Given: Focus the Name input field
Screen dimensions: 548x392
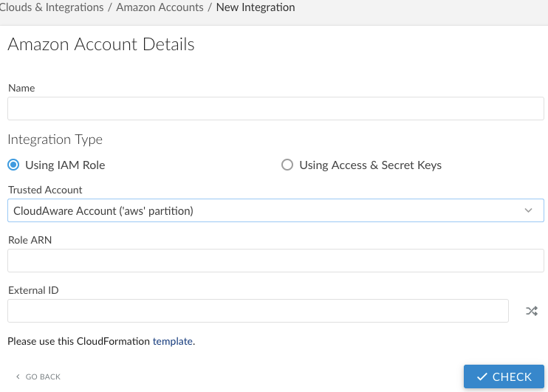Looking at the screenshot, I should point(275,109).
